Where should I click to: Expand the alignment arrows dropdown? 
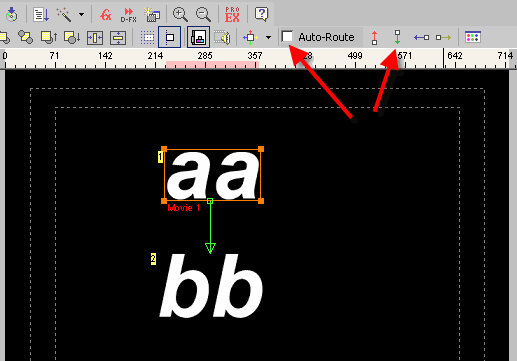point(268,37)
